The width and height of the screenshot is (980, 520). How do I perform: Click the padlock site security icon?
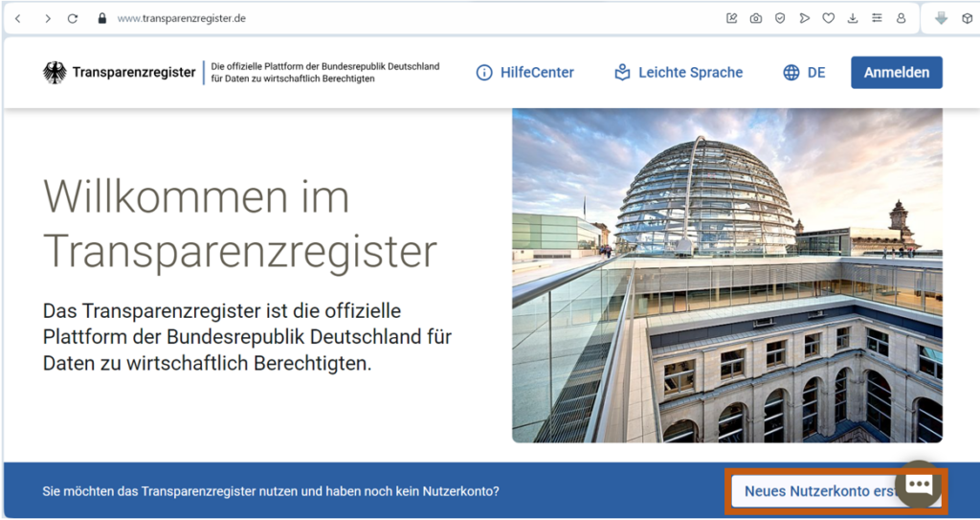tap(102, 18)
